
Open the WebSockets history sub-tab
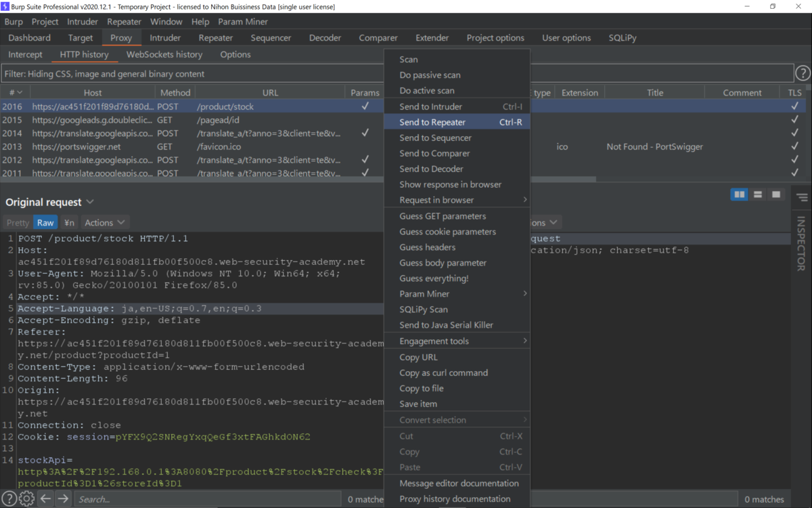pyautogui.click(x=164, y=54)
